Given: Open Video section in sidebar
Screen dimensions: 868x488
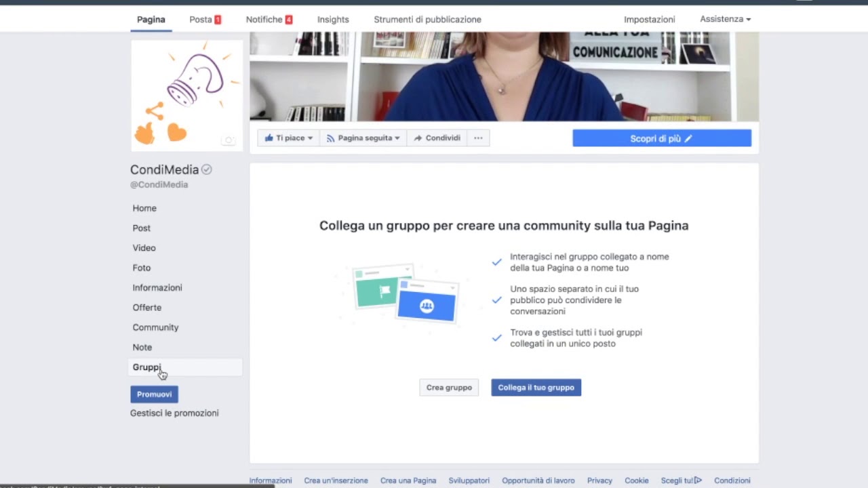Looking at the screenshot, I should point(144,248).
